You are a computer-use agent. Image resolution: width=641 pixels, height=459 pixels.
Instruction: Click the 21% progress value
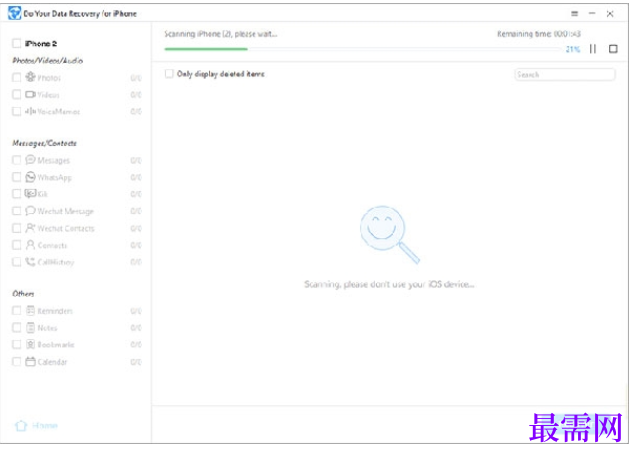pyautogui.click(x=573, y=49)
